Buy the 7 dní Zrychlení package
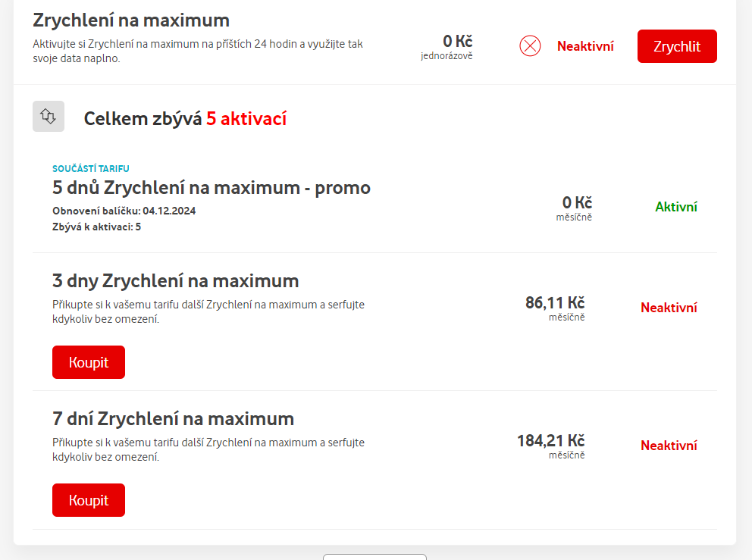The image size is (752, 560). point(89,500)
